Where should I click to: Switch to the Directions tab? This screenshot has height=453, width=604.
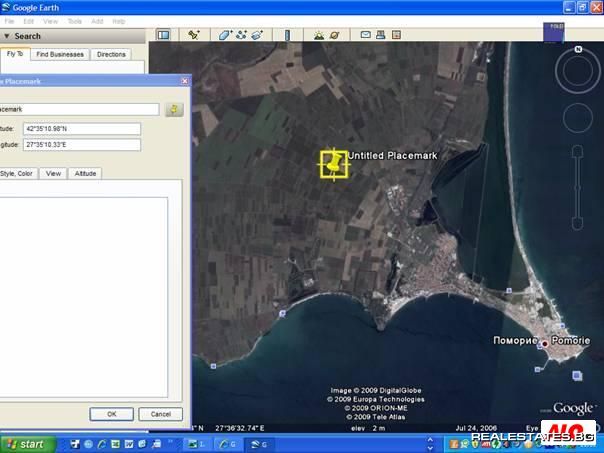(x=111, y=54)
